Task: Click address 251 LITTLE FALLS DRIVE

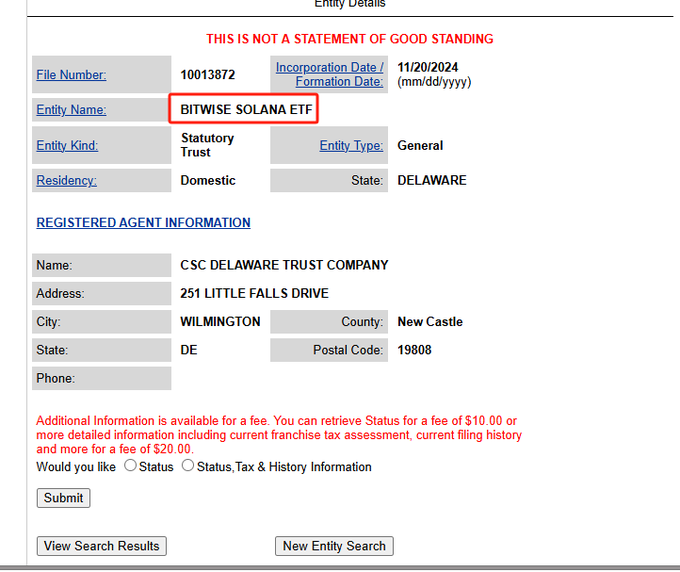Action: pos(255,294)
